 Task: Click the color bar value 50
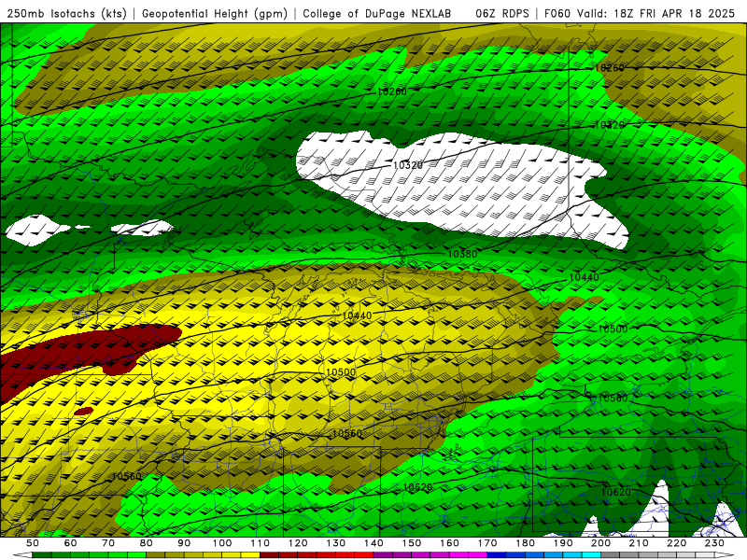coord(33,543)
